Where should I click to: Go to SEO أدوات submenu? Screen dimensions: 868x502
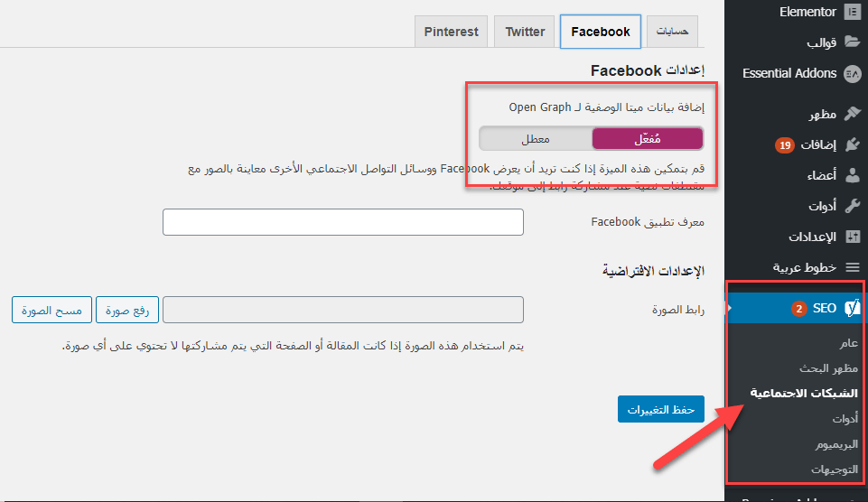pos(845,419)
